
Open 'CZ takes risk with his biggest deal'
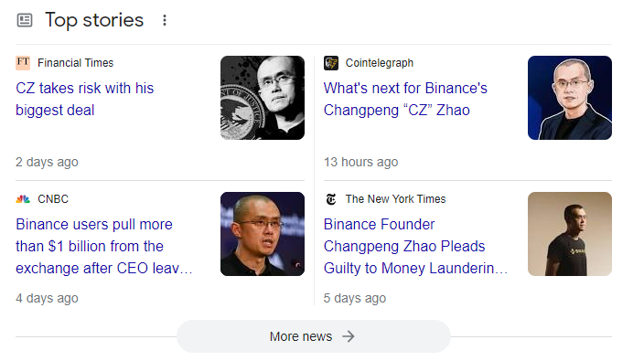coord(84,99)
